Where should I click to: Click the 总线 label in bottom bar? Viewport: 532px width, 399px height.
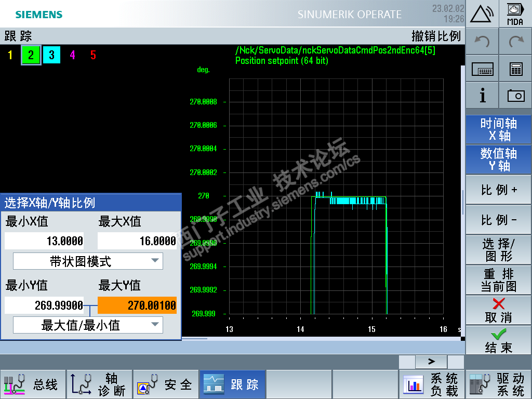[46, 384]
